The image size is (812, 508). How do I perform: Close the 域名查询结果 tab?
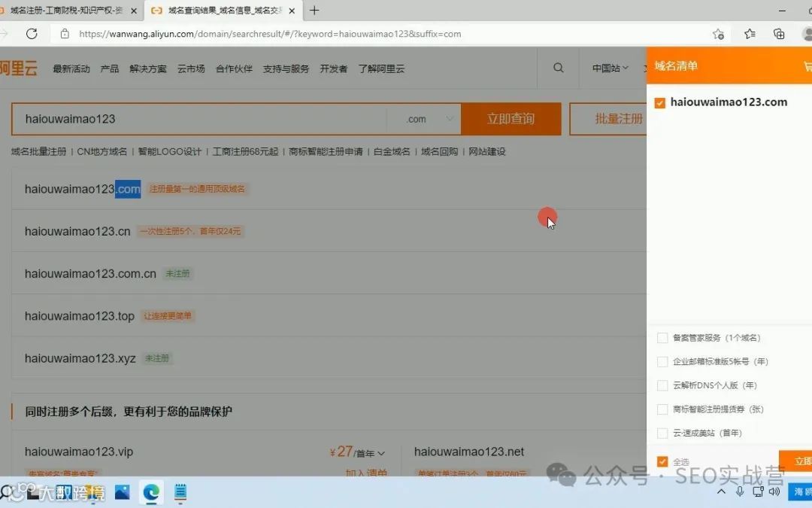pyautogui.click(x=292, y=11)
